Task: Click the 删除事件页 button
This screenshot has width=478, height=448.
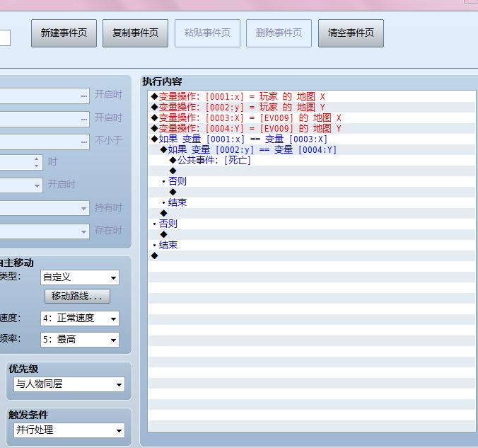Action: click(279, 33)
